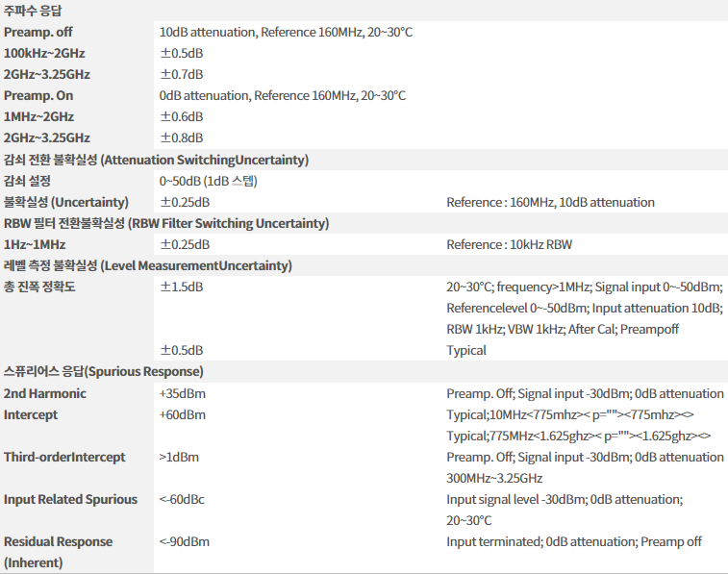
Task: Select the Reference : 10kHz RBW note
Action: [510, 244]
